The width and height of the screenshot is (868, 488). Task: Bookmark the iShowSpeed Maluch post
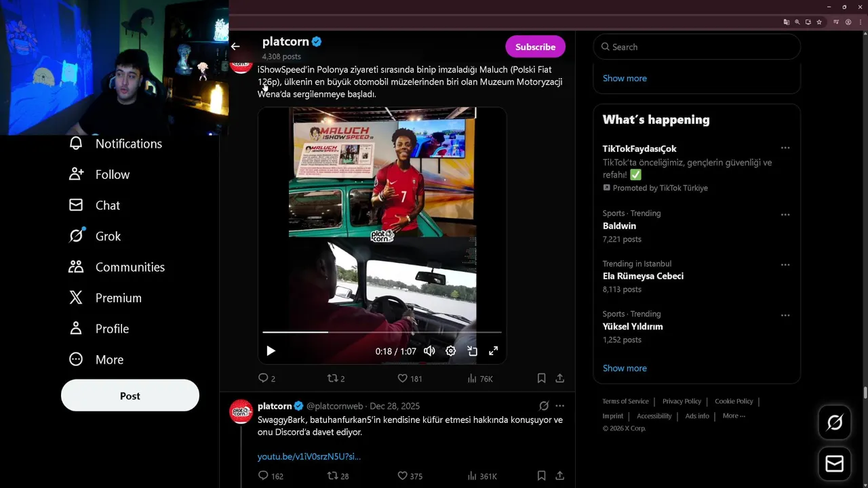[541, 378]
